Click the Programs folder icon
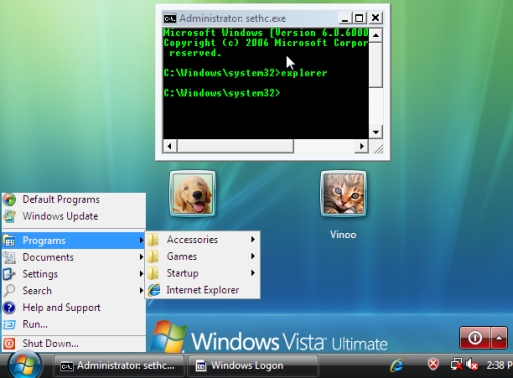This screenshot has width=513, height=378. point(9,240)
